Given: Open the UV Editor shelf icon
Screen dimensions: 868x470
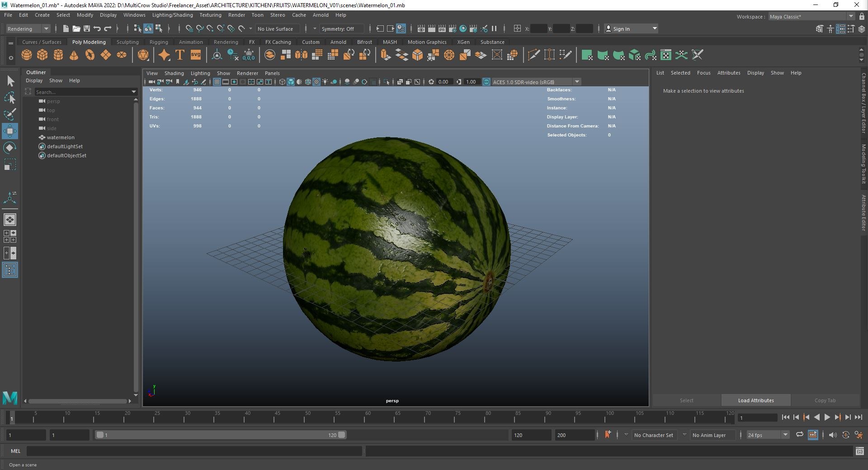Looking at the screenshot, I should pos(666,55).
